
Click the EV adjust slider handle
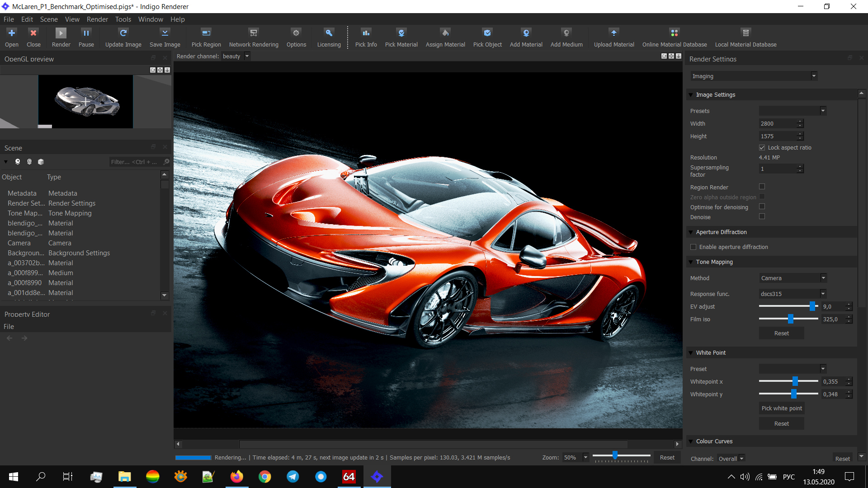click(x=812, y=306)
